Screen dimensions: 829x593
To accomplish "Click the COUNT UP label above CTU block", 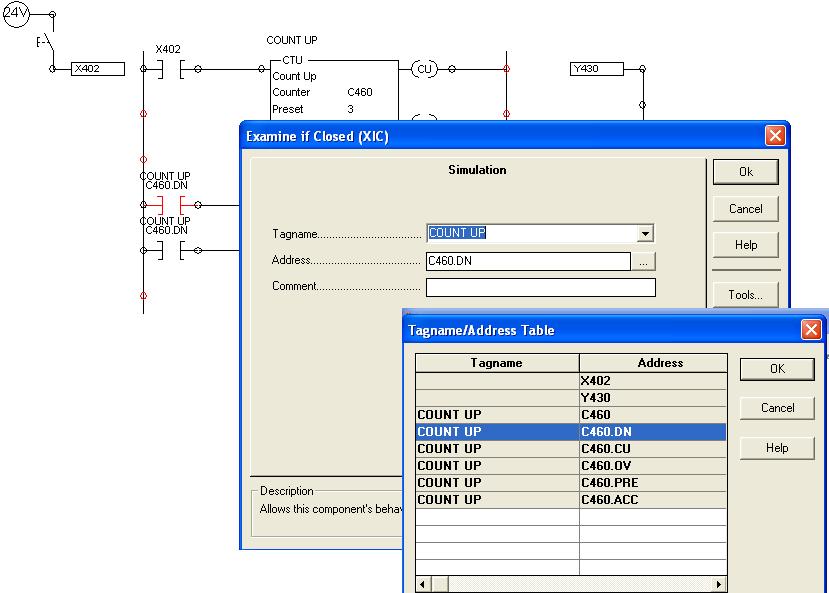I will pyautogui.click(x=292, y=40).
